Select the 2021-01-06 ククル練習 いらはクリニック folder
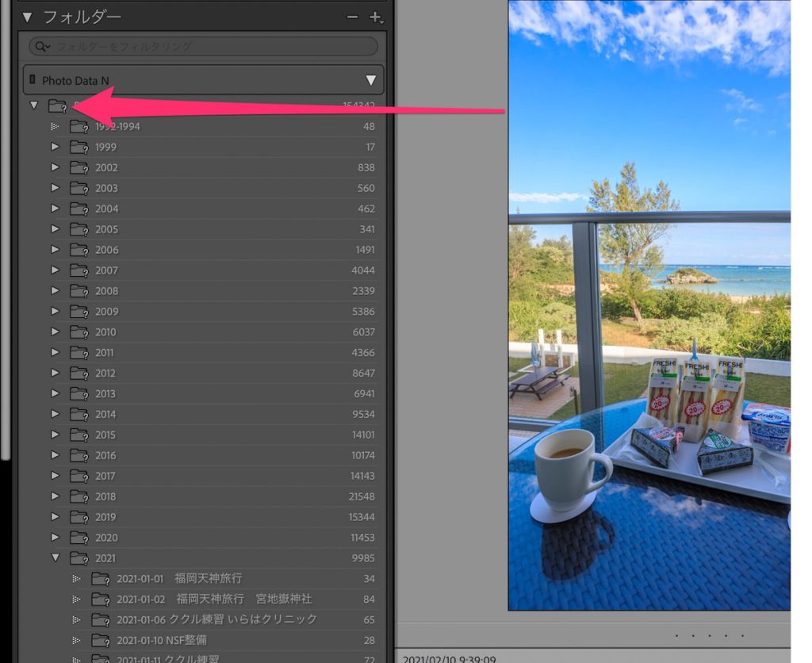The height and width of the screenshot is (663, 812). pyautogui.click(x=216, y=619)
